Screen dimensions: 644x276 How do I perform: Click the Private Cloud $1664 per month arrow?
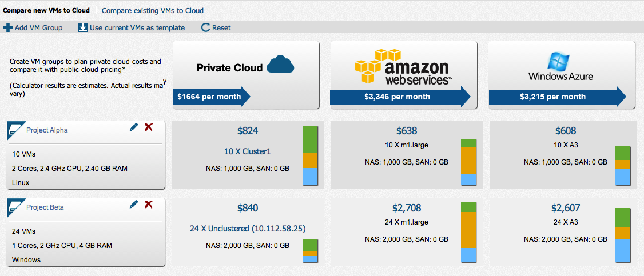pos(212,97)
